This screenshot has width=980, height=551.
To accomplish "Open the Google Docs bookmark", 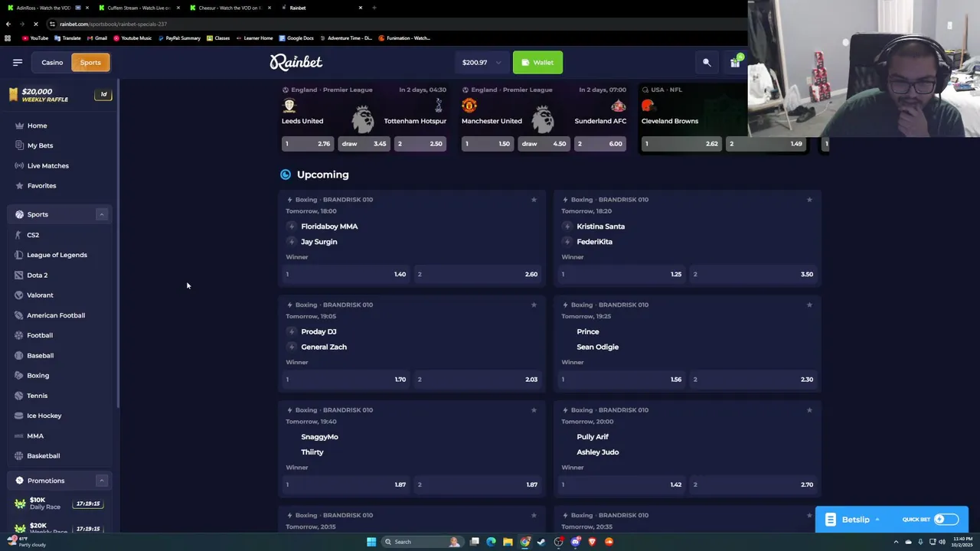I will click(297, 38).
